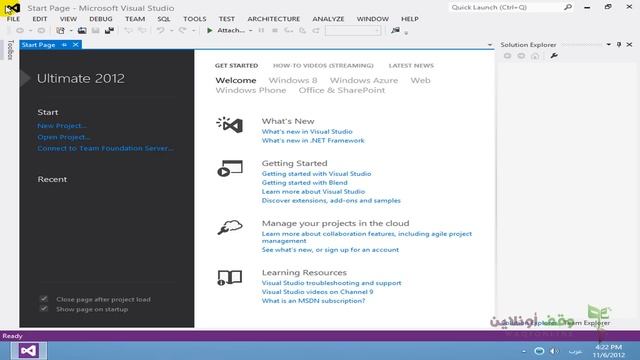Click the cloud wrench icon
Screen dimensions: 640x360
230,227
